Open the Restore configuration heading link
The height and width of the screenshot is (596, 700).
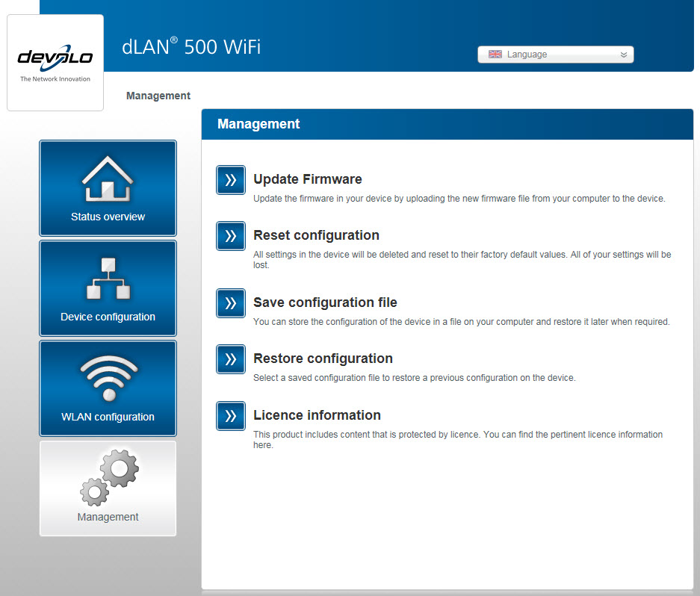tap(323, 358)
